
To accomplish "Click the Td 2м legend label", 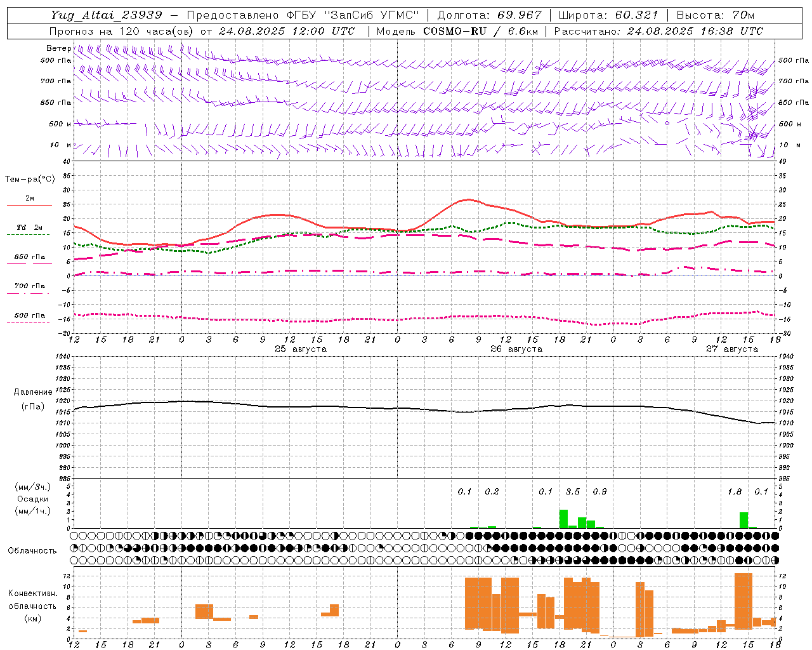I will tap(30, 227).
